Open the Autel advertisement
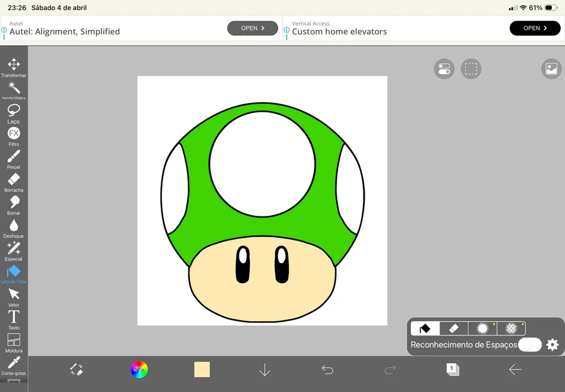 pyautogui.click(x=252, y=28)
